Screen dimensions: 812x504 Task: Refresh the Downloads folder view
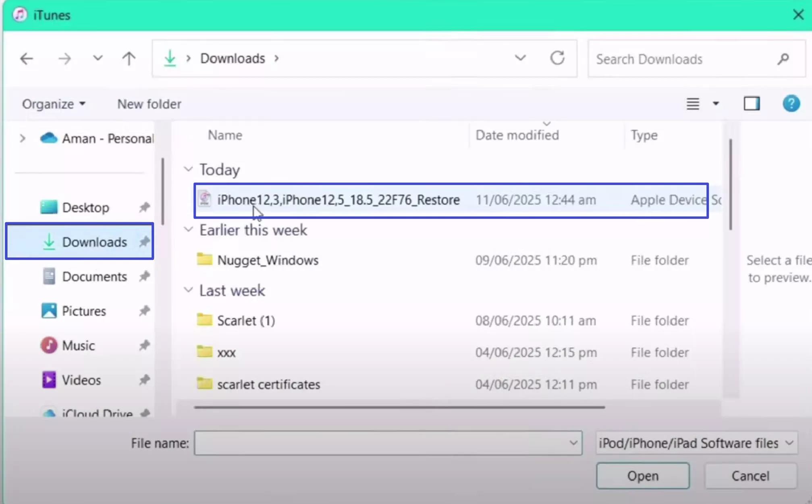[x=558, y=58]
